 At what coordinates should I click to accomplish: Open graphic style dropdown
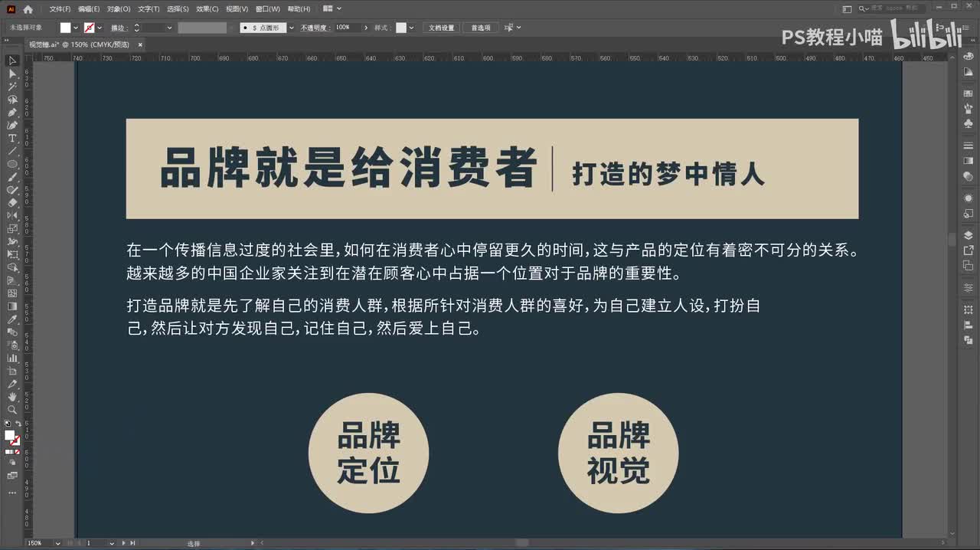(x=411, y=28)
